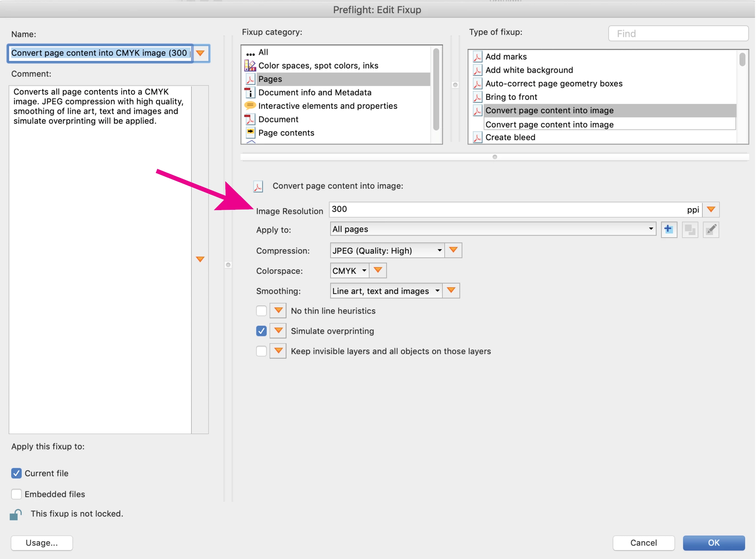Open the Apply to All pages dropdown
This screenshot has height=559, width=756.
click(x=493, y=229)
